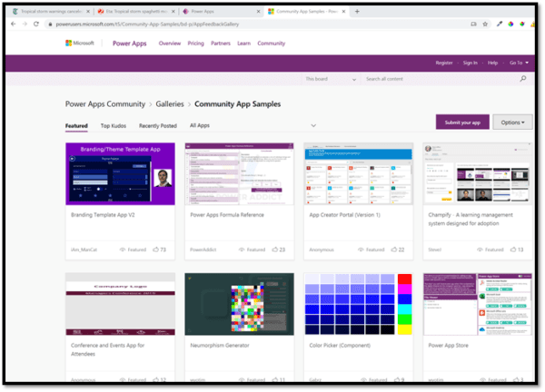Open Conference and Events App thumbnail
The image size is (545, 392).
[120, 304]
